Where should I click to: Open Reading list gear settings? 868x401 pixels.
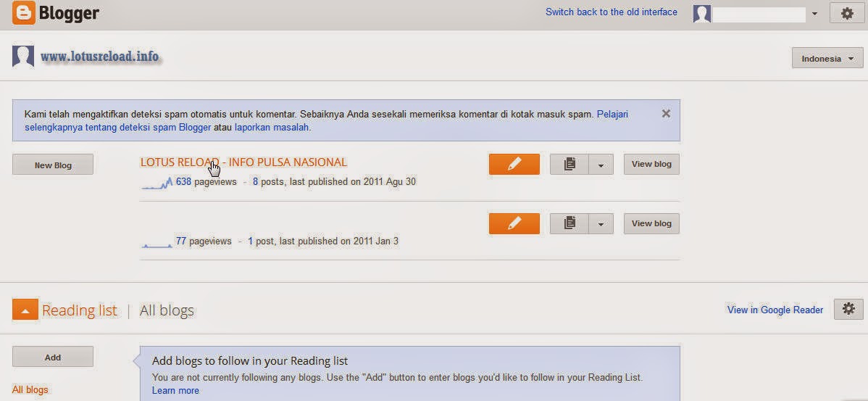tap(848, 309)
